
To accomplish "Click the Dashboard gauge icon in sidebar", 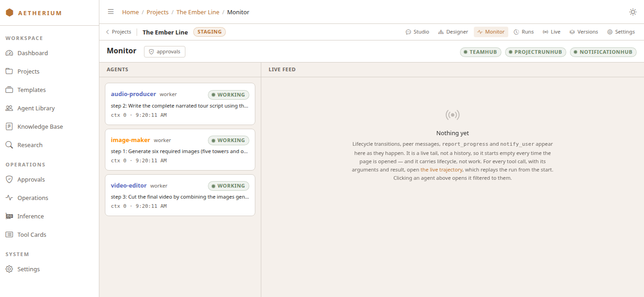I will click(x=9, y=53).
